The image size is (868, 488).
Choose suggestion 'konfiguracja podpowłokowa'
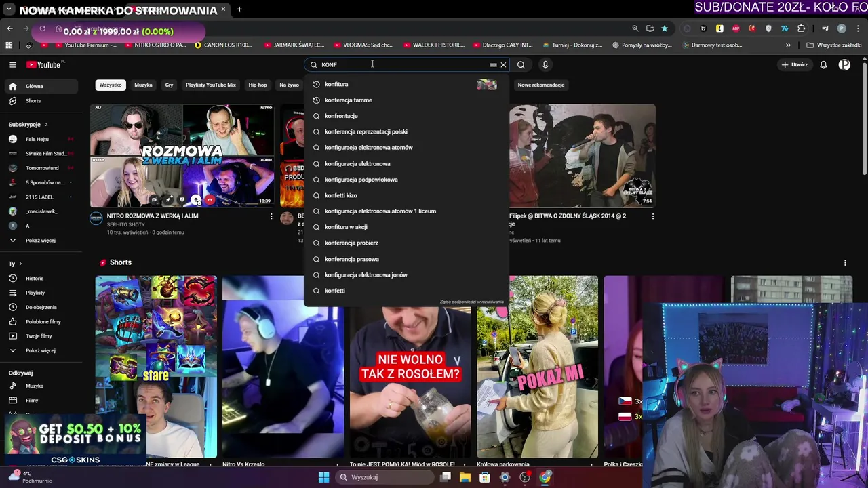(406, 180)
